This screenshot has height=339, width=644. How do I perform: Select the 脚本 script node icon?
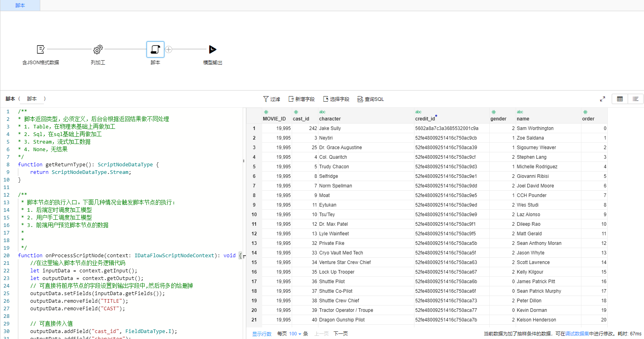click(155, 49)
